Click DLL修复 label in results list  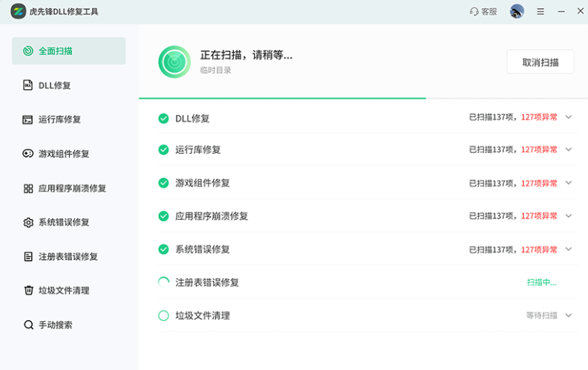192,119
